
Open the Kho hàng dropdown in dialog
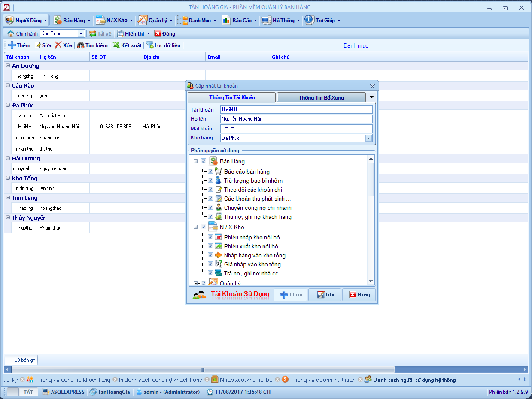point(368,138)
